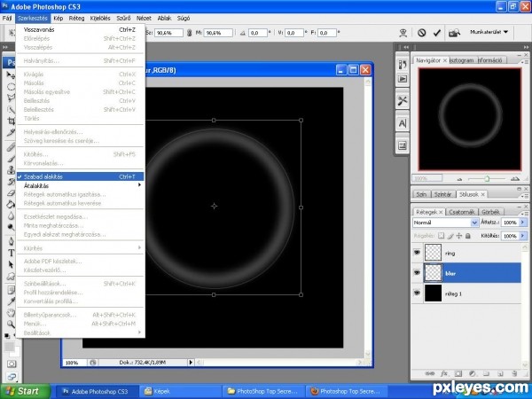The height and width of the screenshot is (399, 532).
Task: Delete layer trash icon
Action: coord(514,373)
